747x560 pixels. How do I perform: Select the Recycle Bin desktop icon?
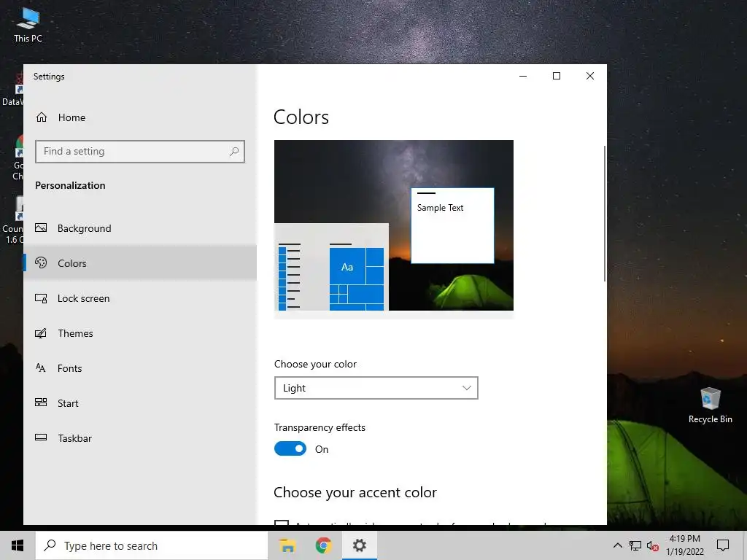pyautogui.click(x=710, y=405)
